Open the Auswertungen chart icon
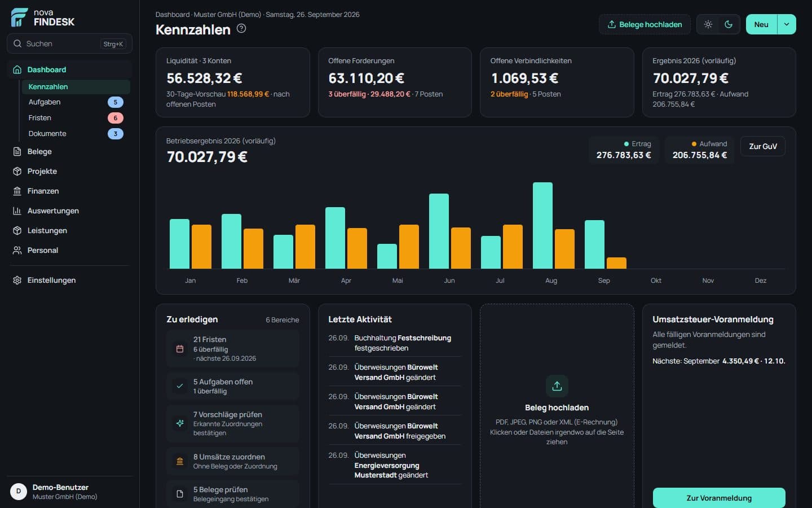This screenshot has width=812, height=508. pyautogui.click(x=17, y=211)
